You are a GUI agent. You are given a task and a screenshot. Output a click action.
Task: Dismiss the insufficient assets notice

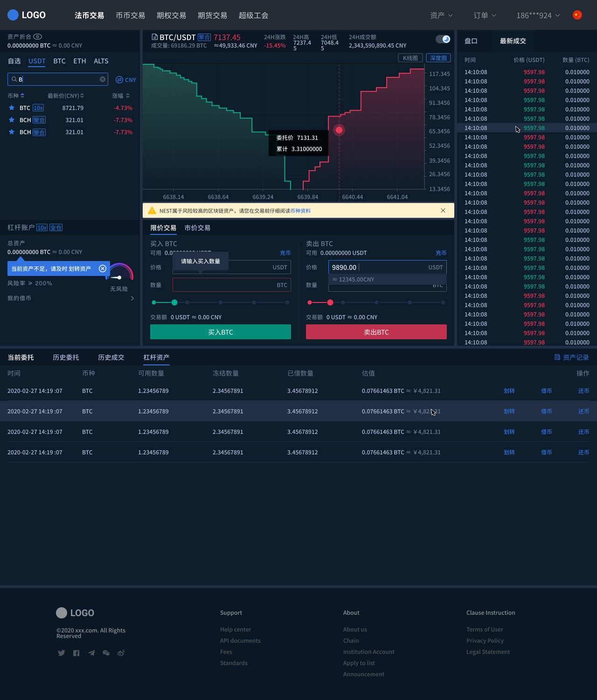103,268
